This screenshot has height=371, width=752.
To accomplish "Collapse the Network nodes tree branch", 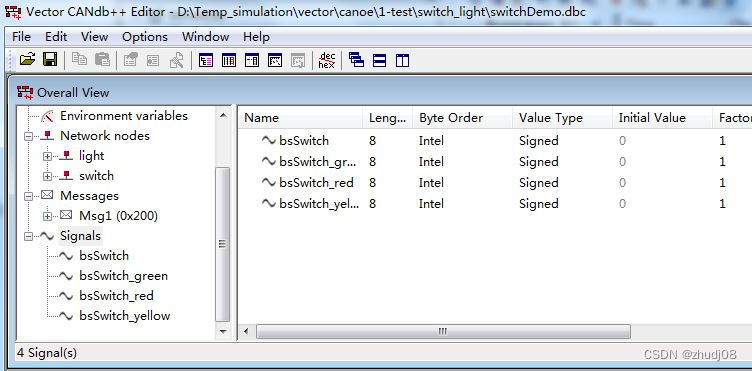I will pyautogui.click(x=28, y=136).
